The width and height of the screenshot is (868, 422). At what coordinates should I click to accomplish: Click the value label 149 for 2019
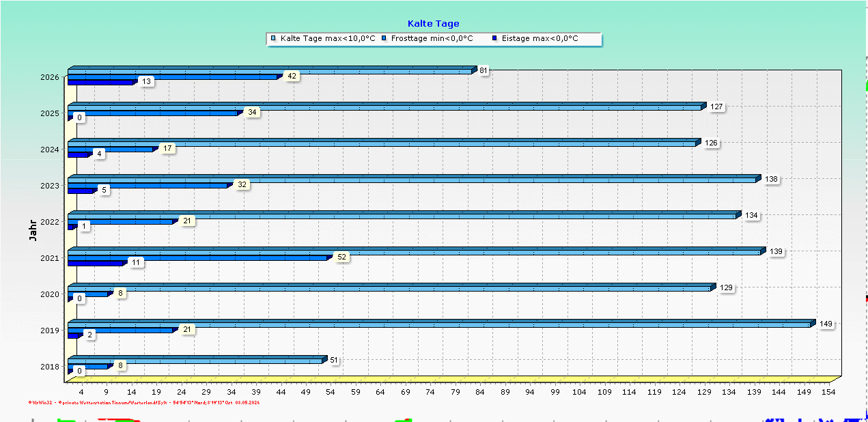[826, 324]
